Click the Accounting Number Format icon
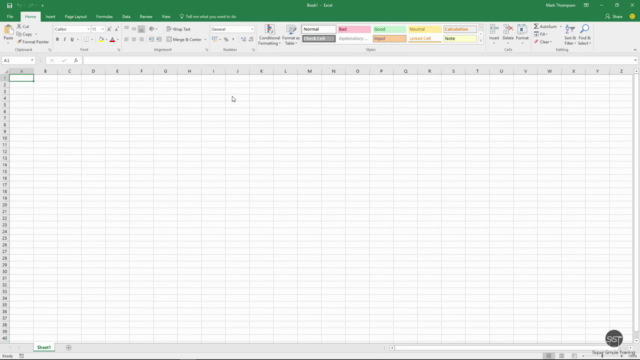Screen dimensions: 640x360 [x=215, y=40]
